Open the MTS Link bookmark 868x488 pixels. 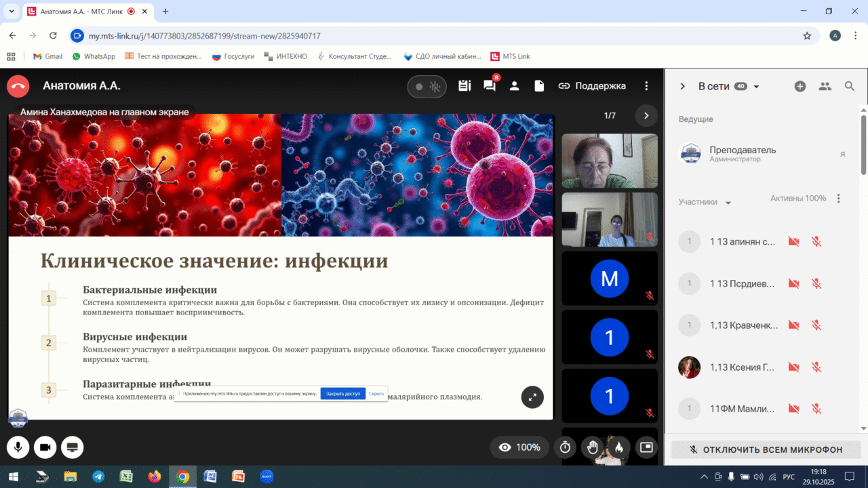(511, 56)
